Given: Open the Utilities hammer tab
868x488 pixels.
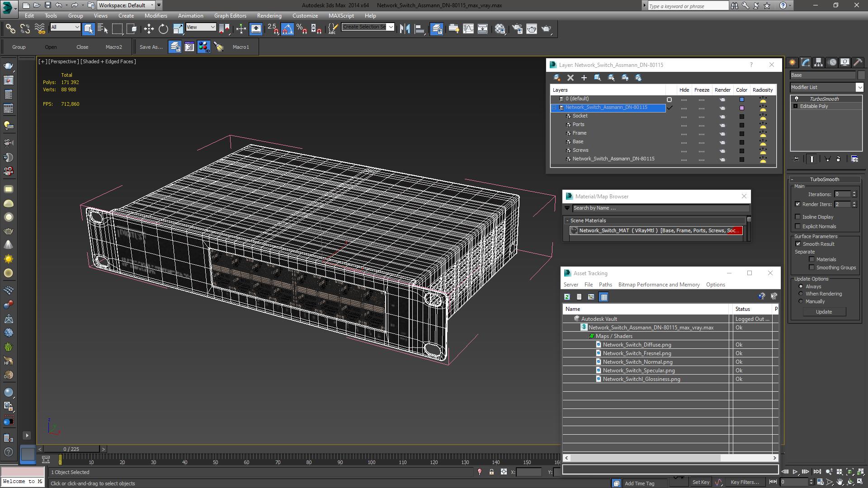Looking at the screenshot, I should coord(858,62).
